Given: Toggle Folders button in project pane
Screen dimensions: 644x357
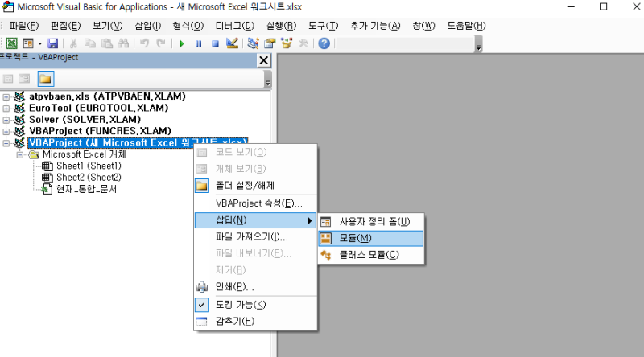Looking at the screenshot, I should tap(46, 79).
